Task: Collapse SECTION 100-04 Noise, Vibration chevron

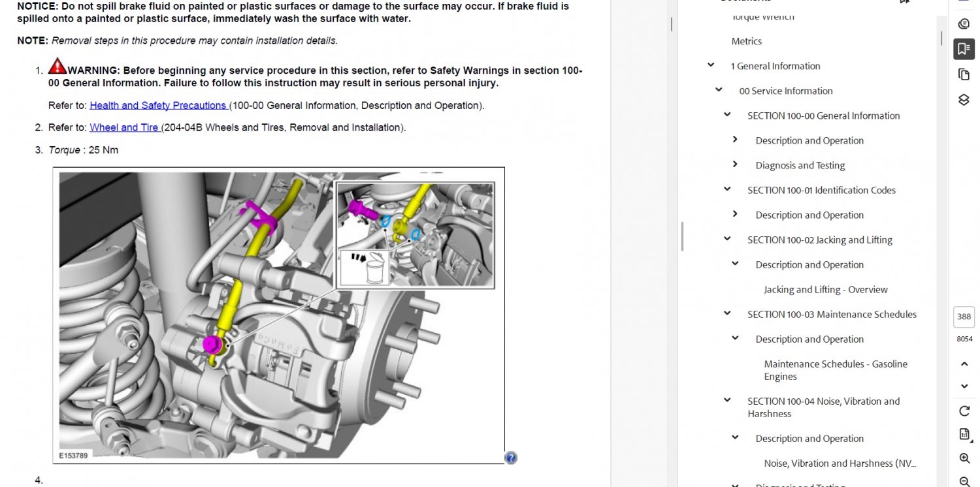Action: coord(727,400)
